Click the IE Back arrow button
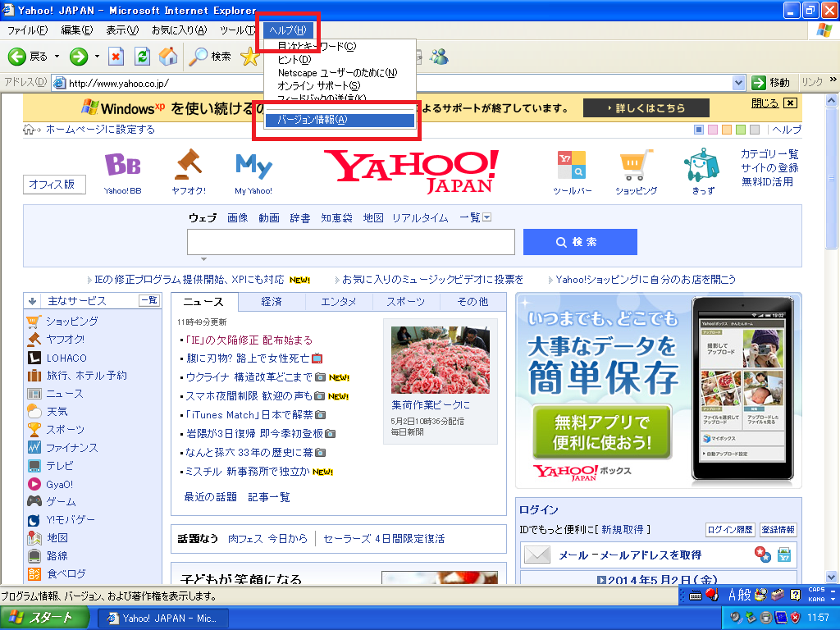 coord(17,57)
